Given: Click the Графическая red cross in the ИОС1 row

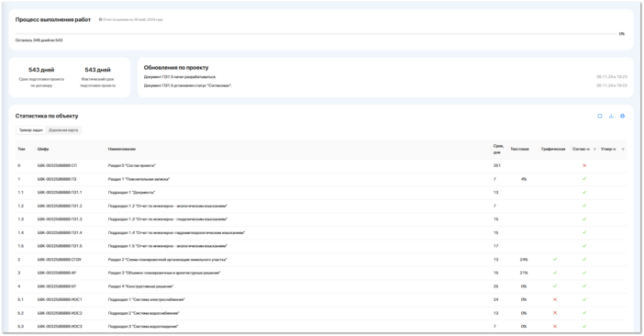Looking at the screenshot, I should [x=555, y=299].
